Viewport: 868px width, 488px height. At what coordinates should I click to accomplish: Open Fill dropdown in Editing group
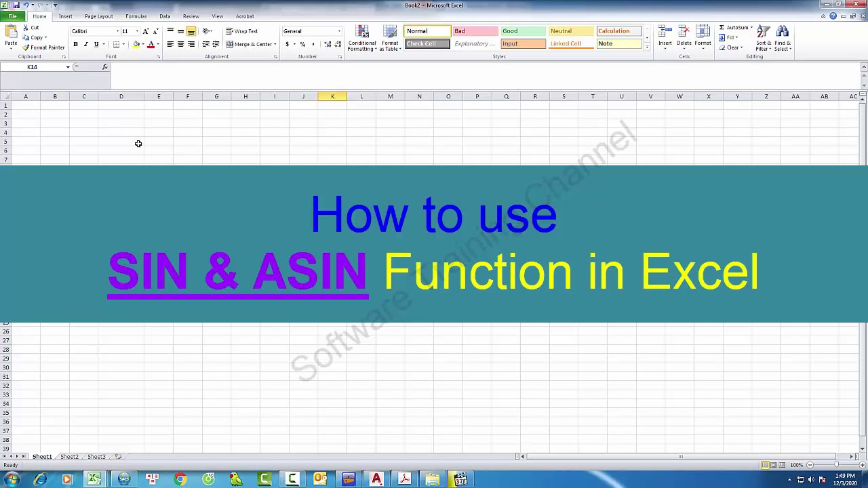(728, 37)
